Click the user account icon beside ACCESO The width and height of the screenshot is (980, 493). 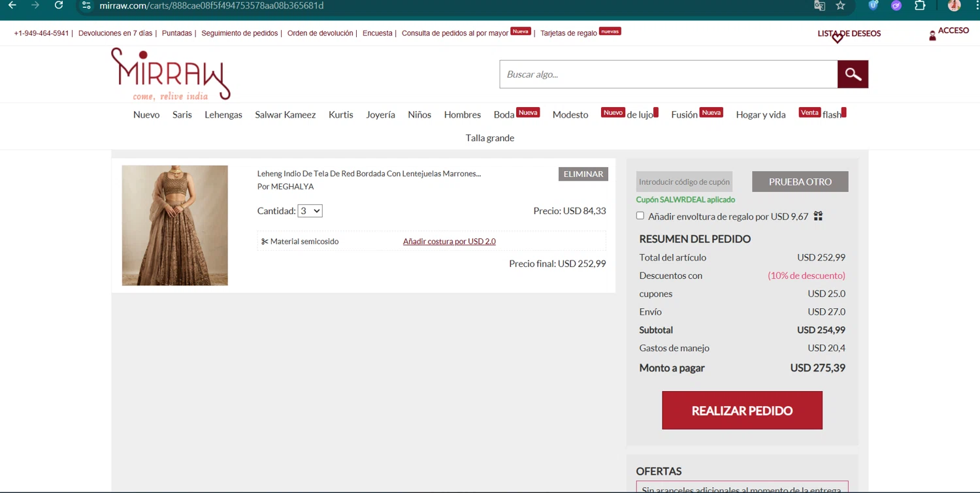click(x=932, y=35)
